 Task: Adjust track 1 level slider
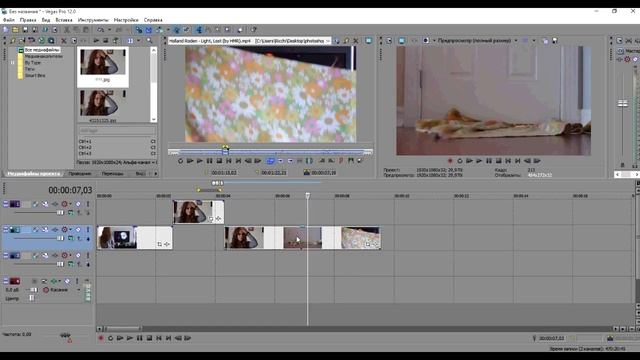click(x=60, y=213)
